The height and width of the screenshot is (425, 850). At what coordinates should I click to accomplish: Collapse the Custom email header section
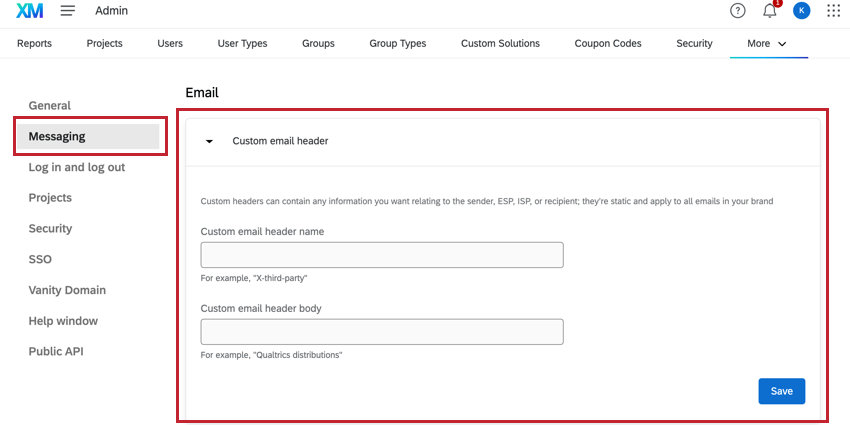209,141
